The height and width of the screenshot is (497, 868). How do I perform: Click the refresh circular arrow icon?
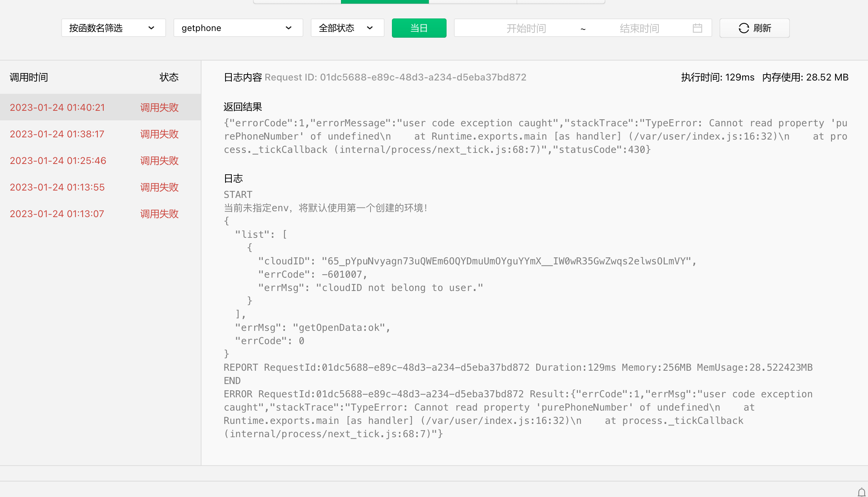[x=744, y=28]
